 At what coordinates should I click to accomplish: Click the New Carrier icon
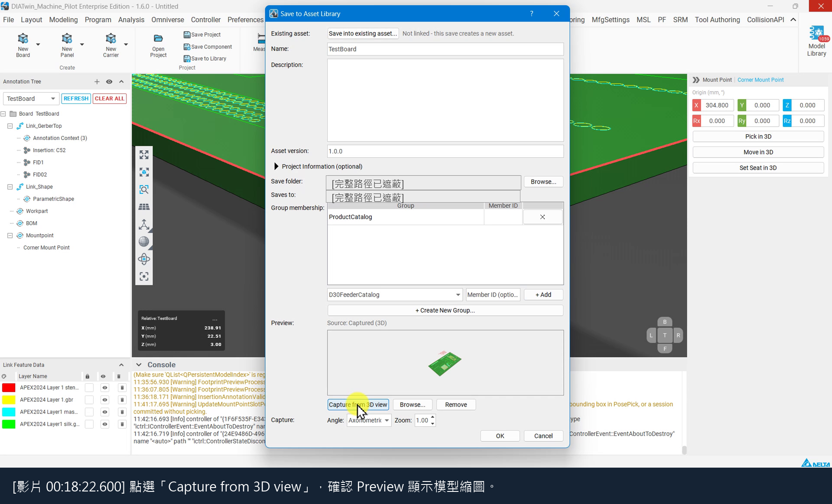(x=110, y=39)
